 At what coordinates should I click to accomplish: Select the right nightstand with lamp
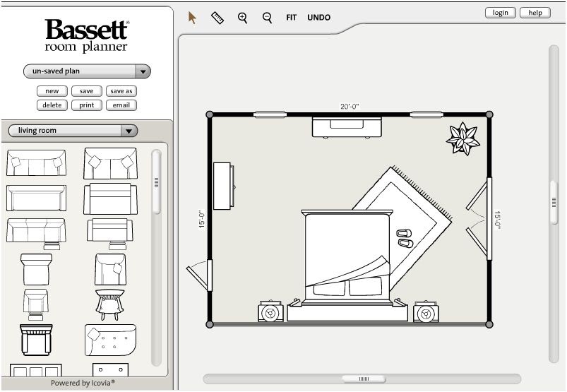(426, 312)
